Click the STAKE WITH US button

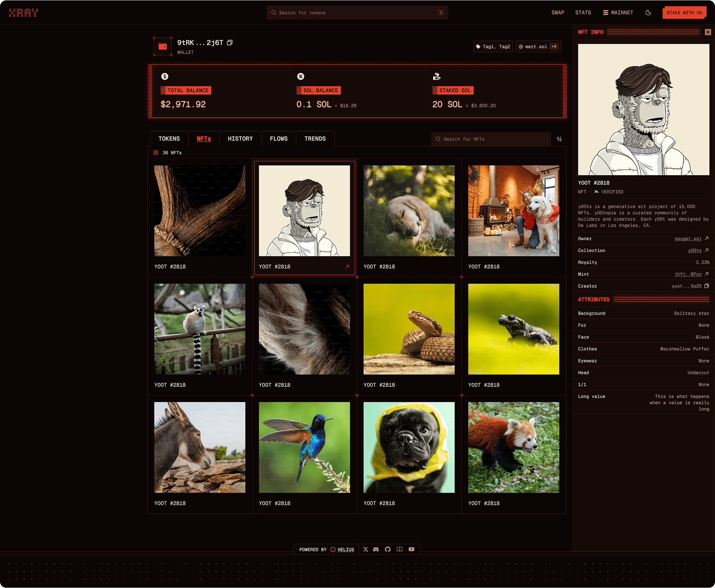click(684, 13)
